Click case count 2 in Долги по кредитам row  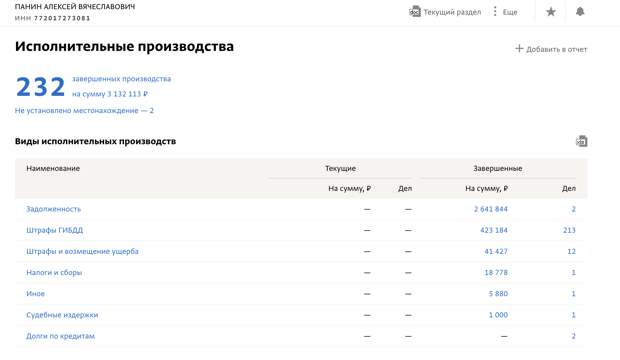pos(573,336)
